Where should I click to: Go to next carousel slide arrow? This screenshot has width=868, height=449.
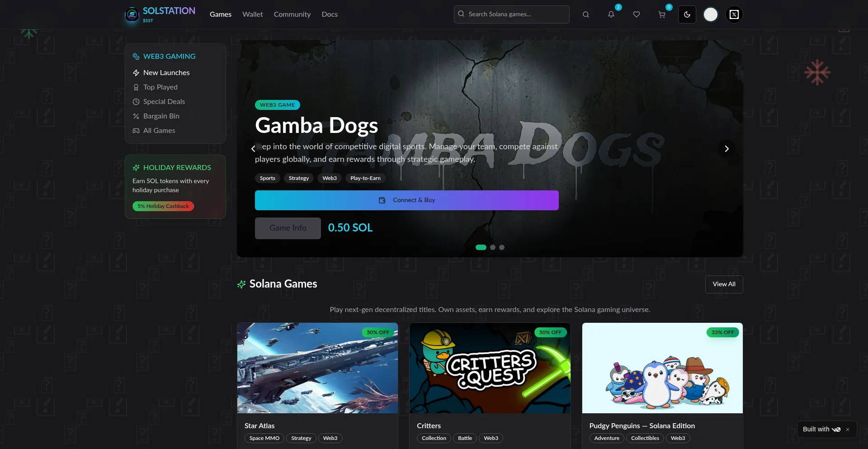pos(726,149)
